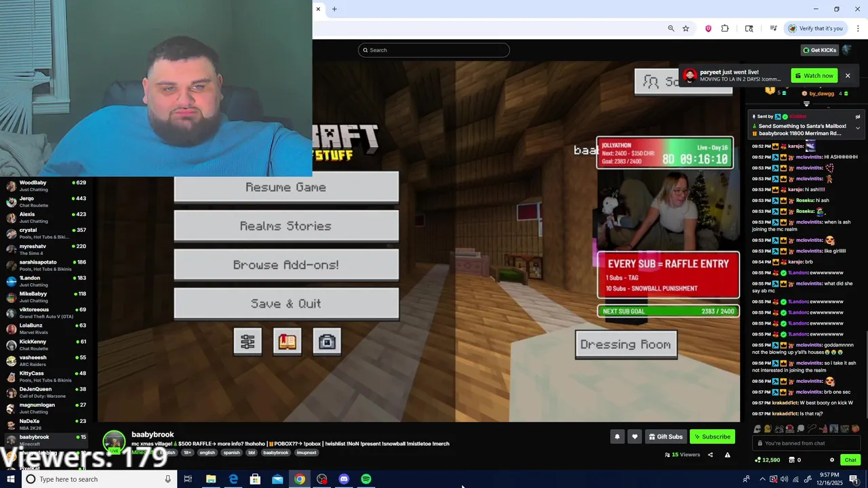Click the browser zoom magnifier icon
Image resolution: width=868 pixels, height=488 pixels.
click(x=671, y=28)
